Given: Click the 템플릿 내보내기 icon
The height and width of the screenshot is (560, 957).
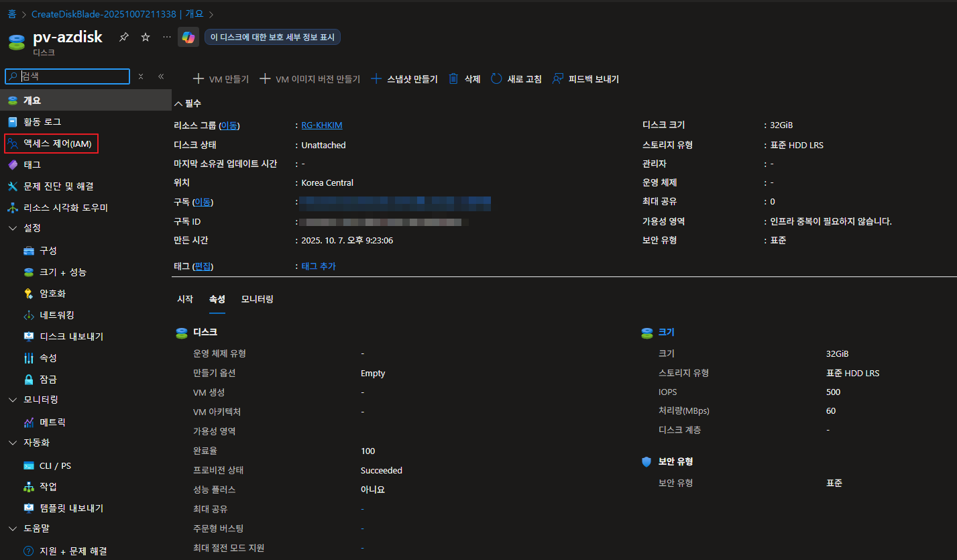Looking at the screenshot, I should (29, 508).
